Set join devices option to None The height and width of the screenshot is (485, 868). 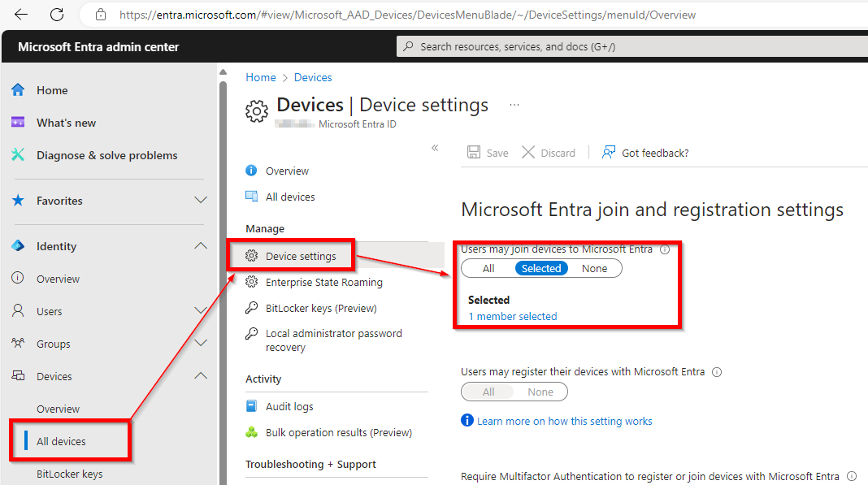[595, 269]
